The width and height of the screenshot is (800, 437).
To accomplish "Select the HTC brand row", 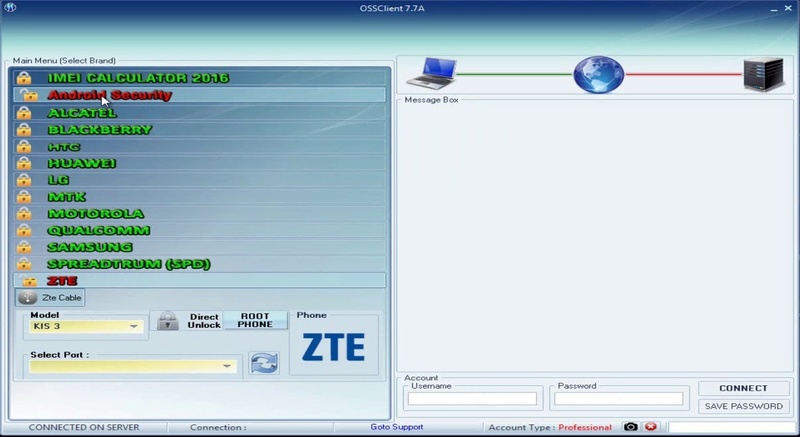I will [x=199, y=147].
